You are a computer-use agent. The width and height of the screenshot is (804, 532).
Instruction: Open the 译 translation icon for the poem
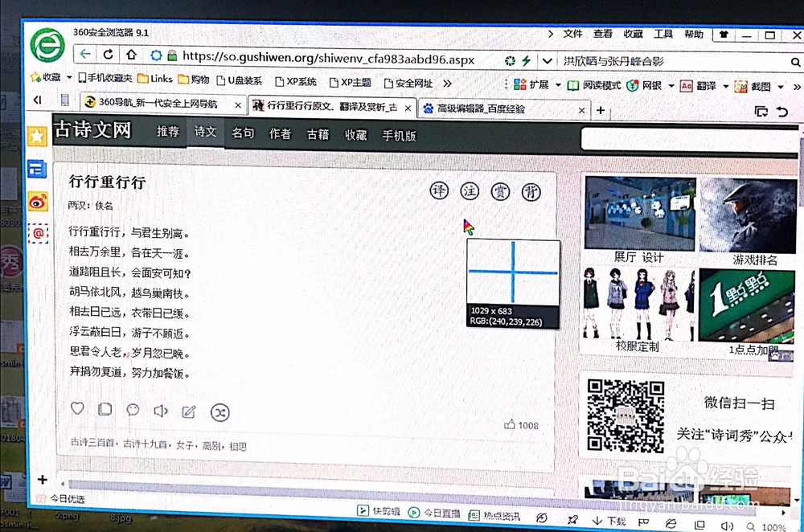[x=439, y=191]
